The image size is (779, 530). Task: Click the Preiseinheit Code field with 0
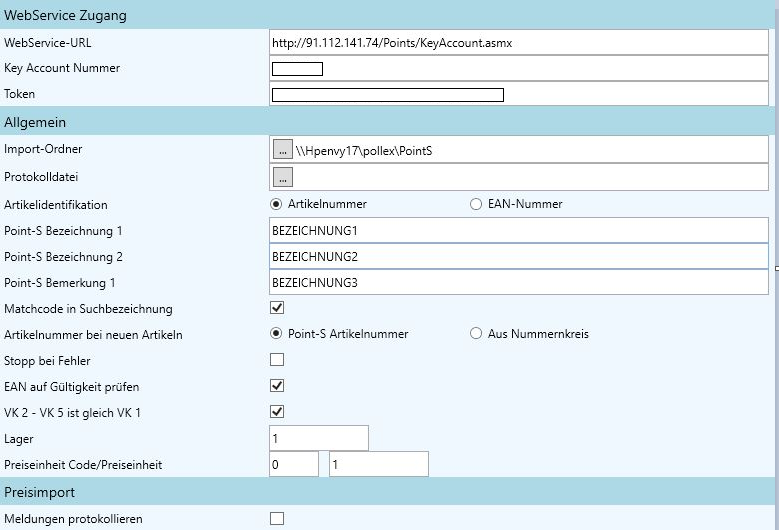point(293,464)
